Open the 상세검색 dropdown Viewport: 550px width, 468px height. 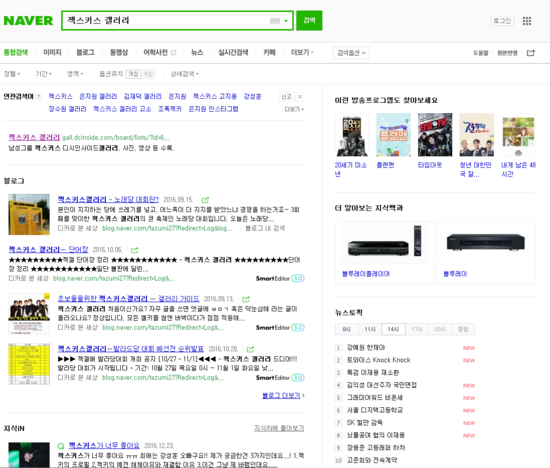pyautogui.click(x=185, y=74)
